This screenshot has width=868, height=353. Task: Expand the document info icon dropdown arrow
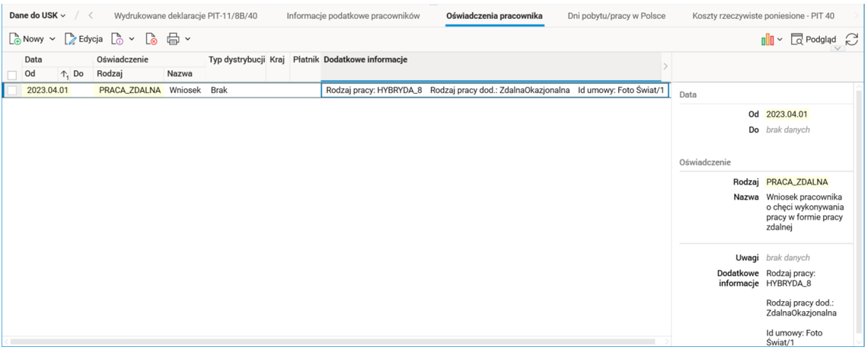pos(132,40)
